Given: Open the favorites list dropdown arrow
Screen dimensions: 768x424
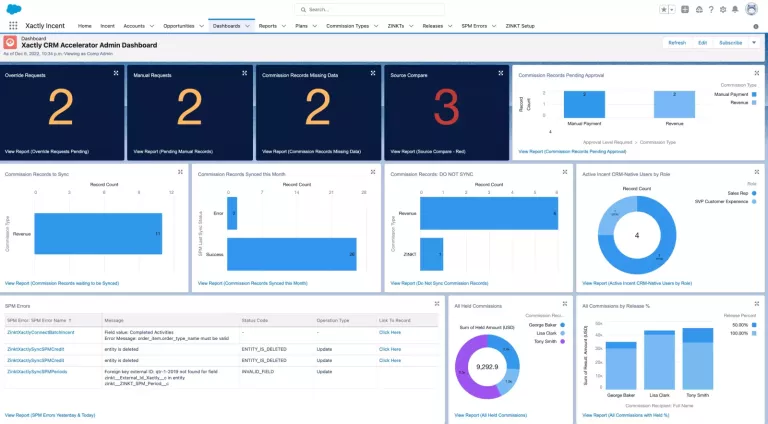Looking at the screenshot, I should point(672,9).
